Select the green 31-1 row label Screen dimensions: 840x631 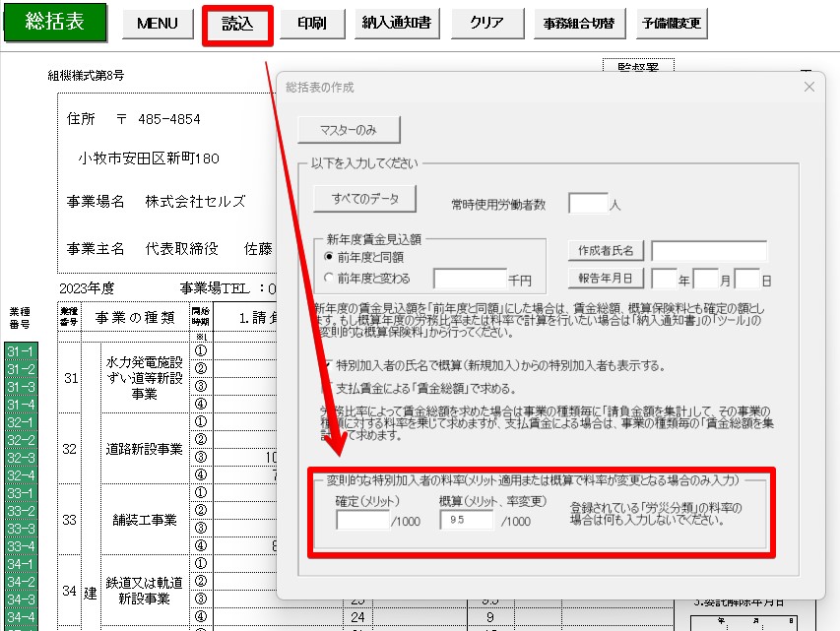pyautogui.click(x=21, y=351)
